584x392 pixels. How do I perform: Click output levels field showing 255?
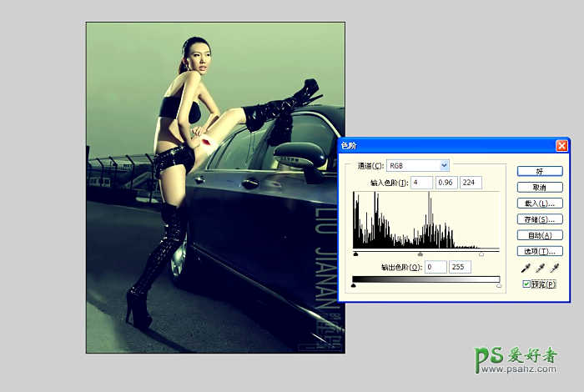461,267
